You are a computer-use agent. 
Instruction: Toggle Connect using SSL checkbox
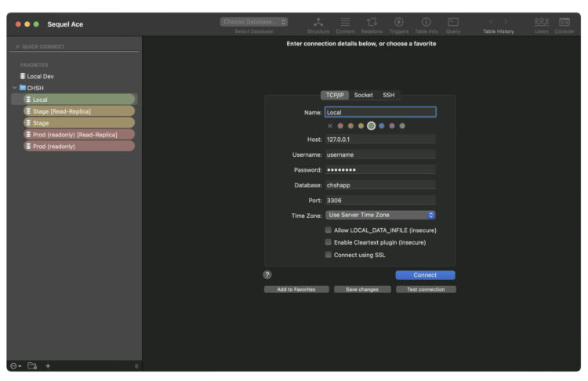[328, 255]
